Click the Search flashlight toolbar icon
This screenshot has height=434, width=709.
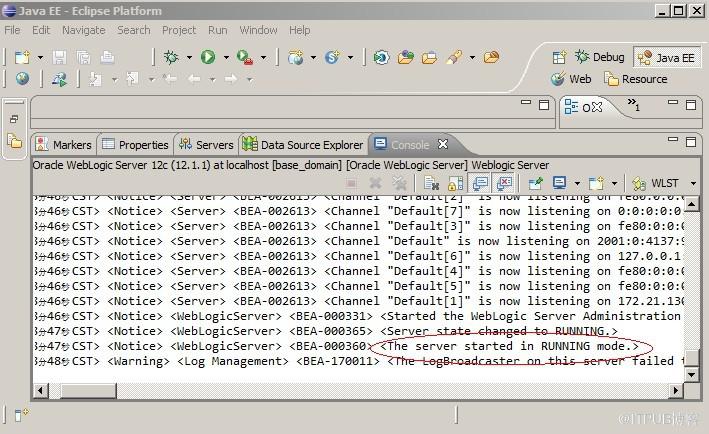point(454,57)
